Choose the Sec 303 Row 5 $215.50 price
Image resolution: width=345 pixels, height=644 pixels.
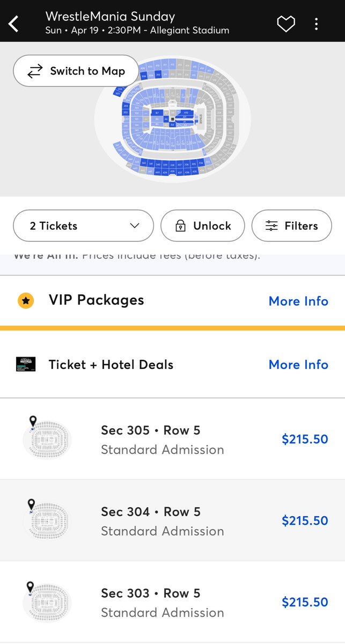coord(305,602)
